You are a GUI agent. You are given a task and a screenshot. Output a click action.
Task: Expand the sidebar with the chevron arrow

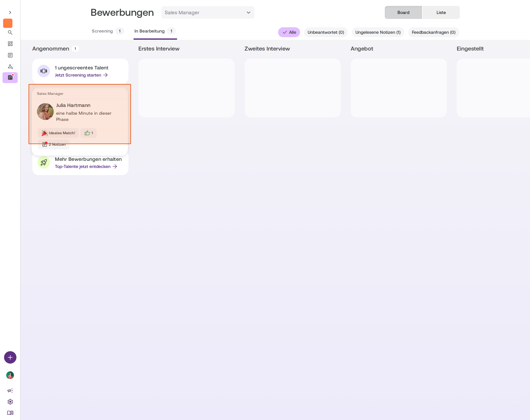click(10, 12)
